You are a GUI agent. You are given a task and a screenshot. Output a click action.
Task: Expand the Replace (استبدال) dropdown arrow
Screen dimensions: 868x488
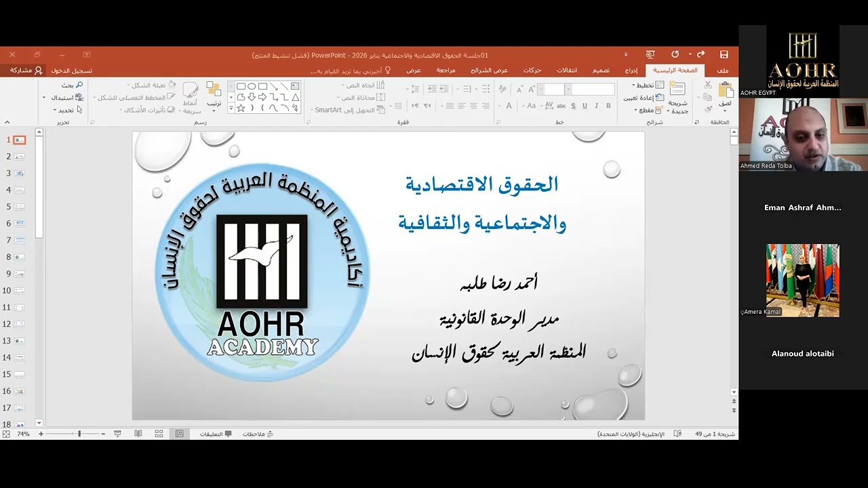(x=44, y=98)
